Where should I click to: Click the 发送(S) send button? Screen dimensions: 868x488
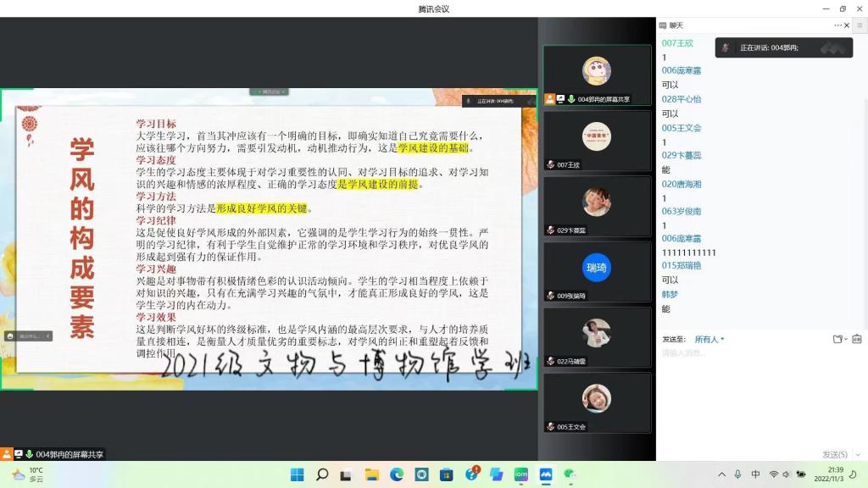[835, 454]
